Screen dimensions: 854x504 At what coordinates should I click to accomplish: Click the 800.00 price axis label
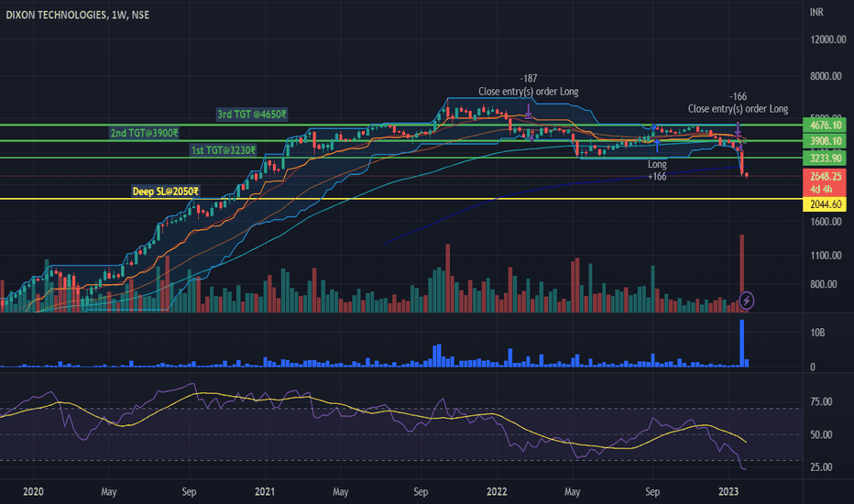824,284
